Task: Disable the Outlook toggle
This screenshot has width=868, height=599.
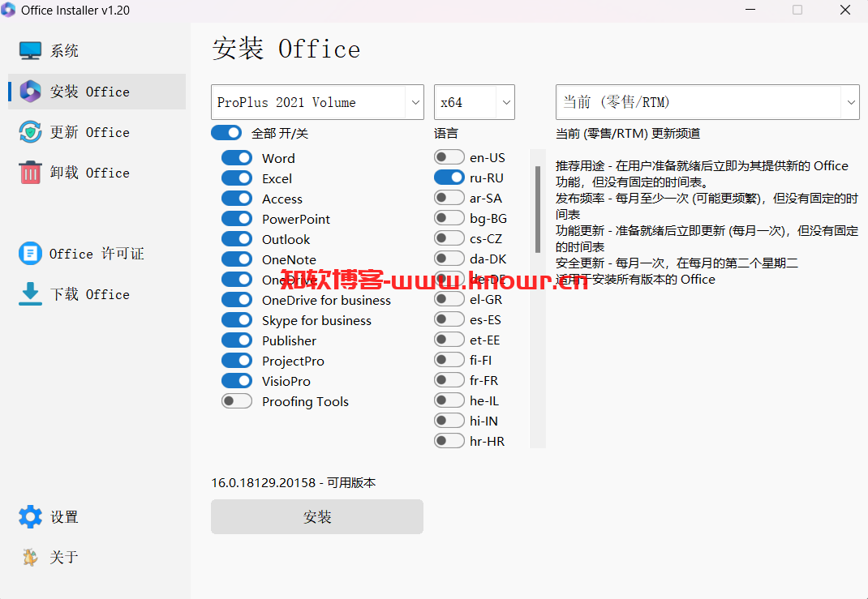Action: [x=237, y=239]
